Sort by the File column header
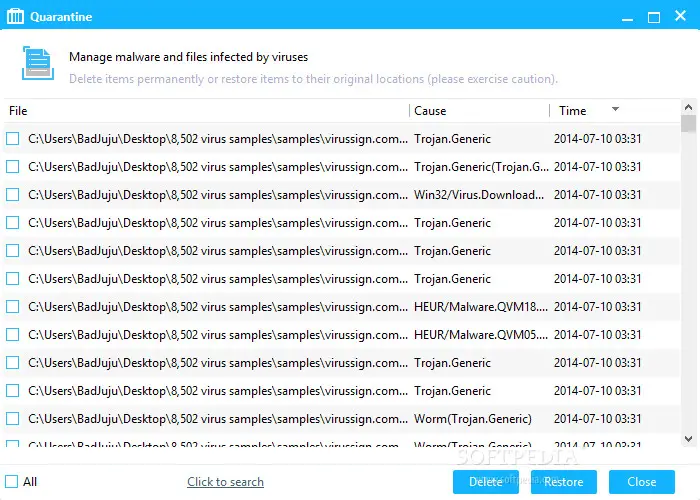700x500 pixels. tap(18, 111)
